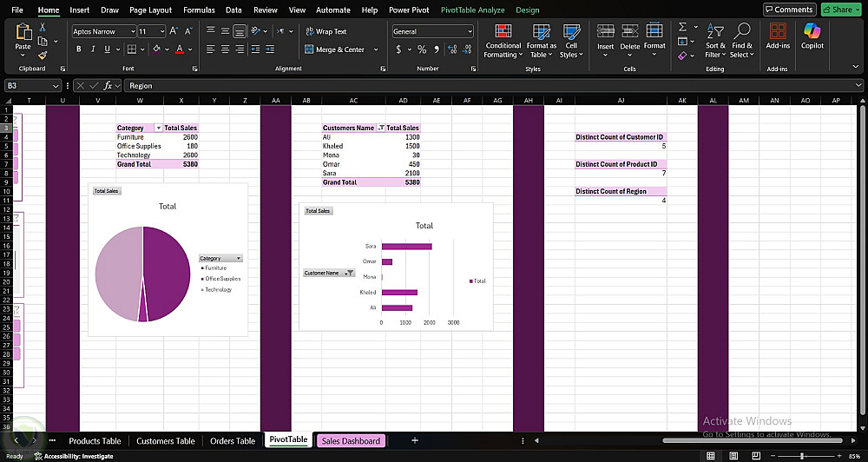Click the Accounting dollar format icon
The width and height of the screenshot is (868, 462).
pos(398,49)
